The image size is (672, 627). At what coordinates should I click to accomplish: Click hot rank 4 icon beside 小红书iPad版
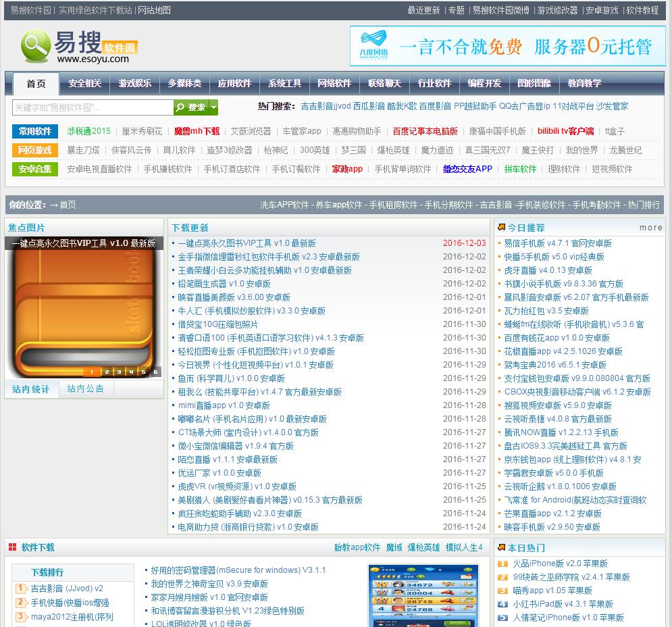pyautogui.click(x=502, y=604)
